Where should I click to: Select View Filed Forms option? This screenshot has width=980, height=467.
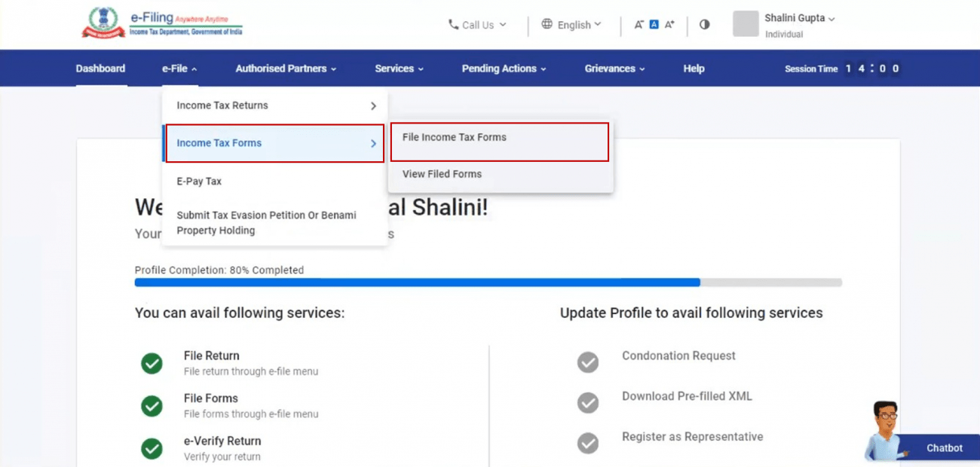442,174
